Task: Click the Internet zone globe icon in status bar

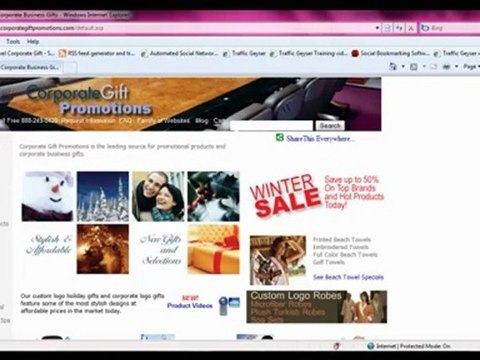Action: 370,346
